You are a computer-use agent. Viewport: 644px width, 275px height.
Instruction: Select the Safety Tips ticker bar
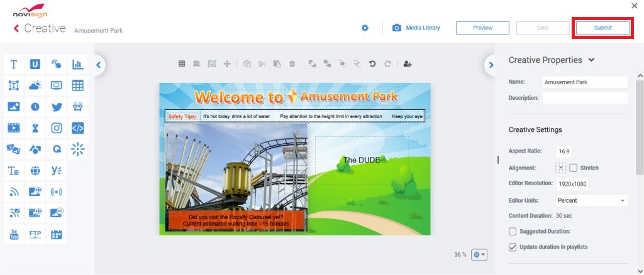pos(295,116)
